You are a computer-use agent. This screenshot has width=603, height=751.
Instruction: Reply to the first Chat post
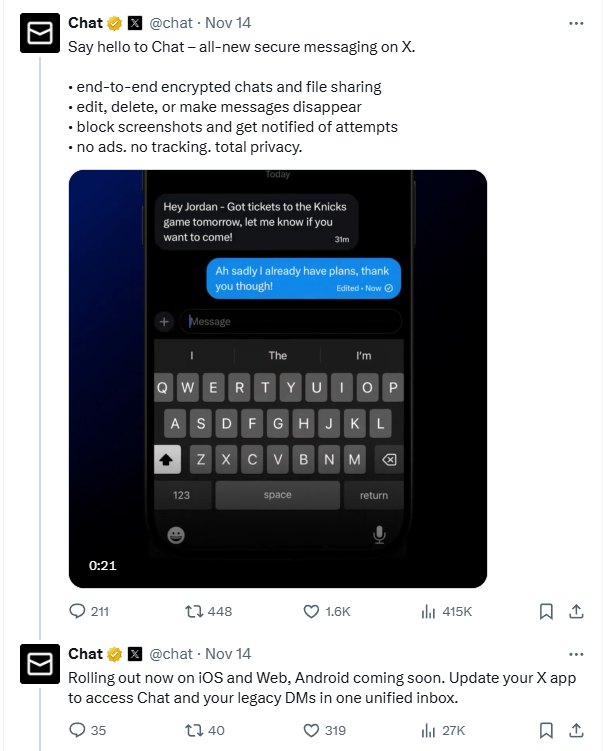click(78, 611)
